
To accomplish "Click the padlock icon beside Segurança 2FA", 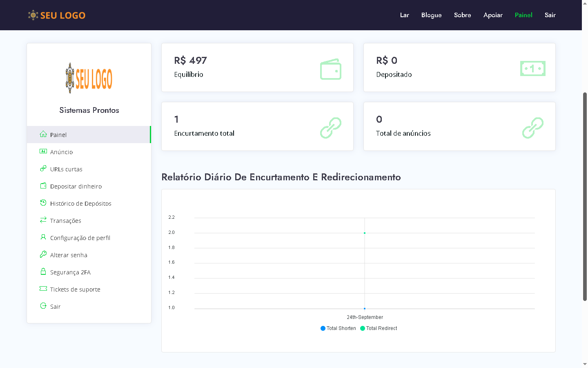I will [x=43, y=272].
